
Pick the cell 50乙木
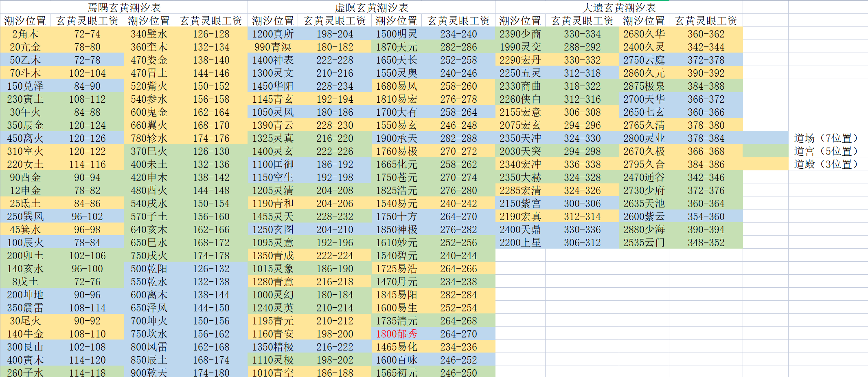pos(26,60)
